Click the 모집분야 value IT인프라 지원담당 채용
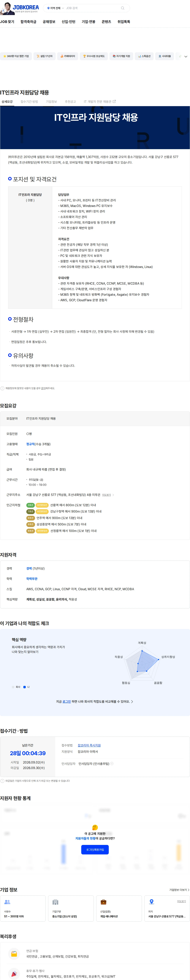 click(x=41, y=419)
